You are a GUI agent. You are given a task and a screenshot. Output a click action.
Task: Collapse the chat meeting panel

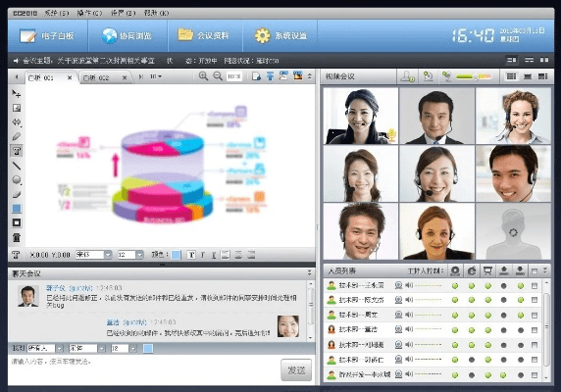[x=310, y=273]
